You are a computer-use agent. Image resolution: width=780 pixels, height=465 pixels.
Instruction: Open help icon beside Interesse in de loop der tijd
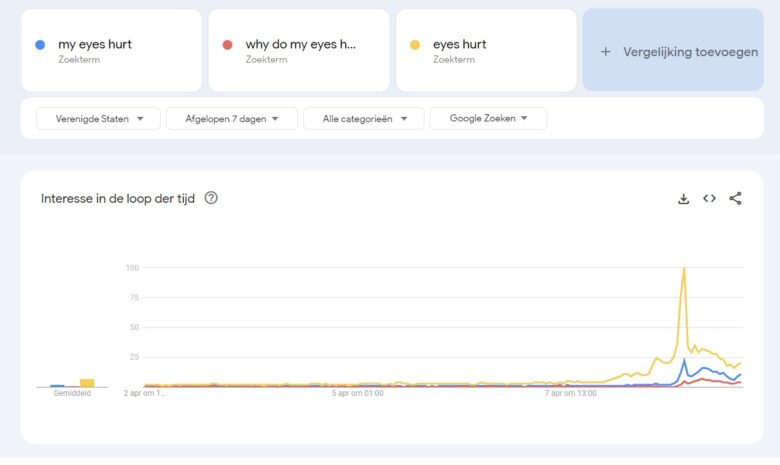211,198
